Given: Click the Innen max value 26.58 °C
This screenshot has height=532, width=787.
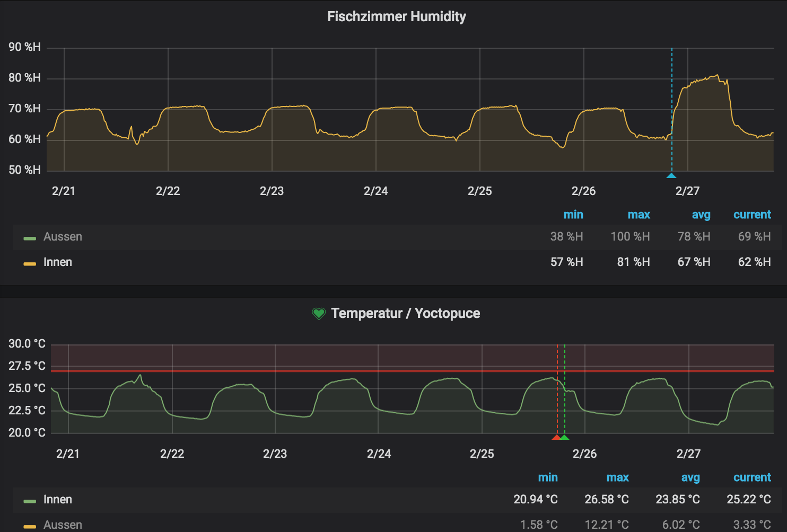Looking at the screenshot, I should tap(607, 500).
